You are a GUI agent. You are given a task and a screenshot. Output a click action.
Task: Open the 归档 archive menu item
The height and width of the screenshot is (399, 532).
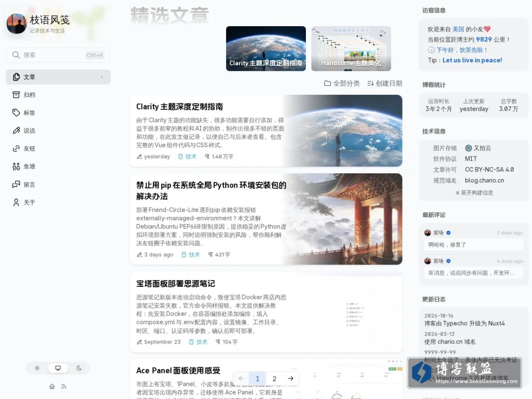pyautogui.click(x=58, y=95)
